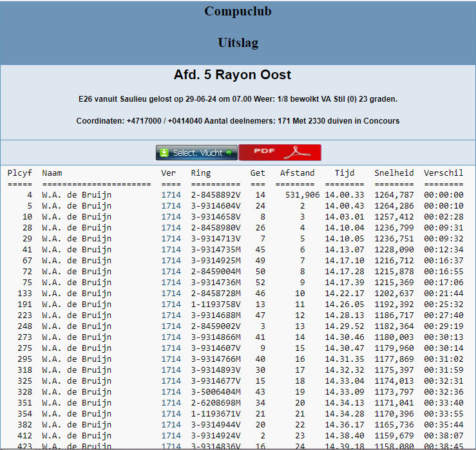This screenshot has width=476, height=450.
Task: Open the PDF export button
Action: (280, 153)
